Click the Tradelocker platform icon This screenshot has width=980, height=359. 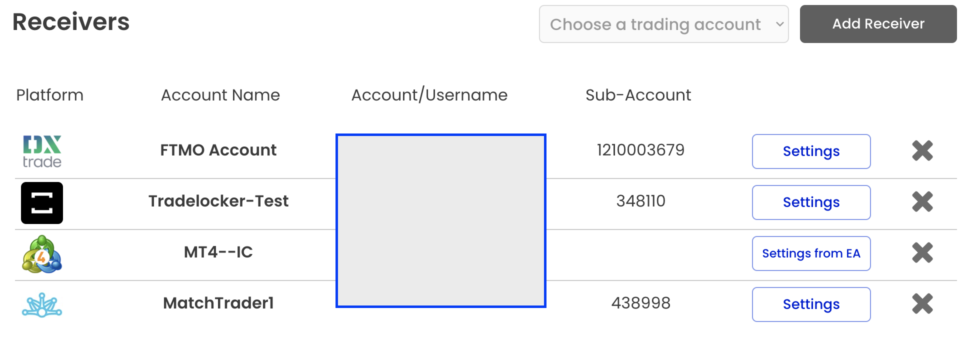[x=42, y=202]
